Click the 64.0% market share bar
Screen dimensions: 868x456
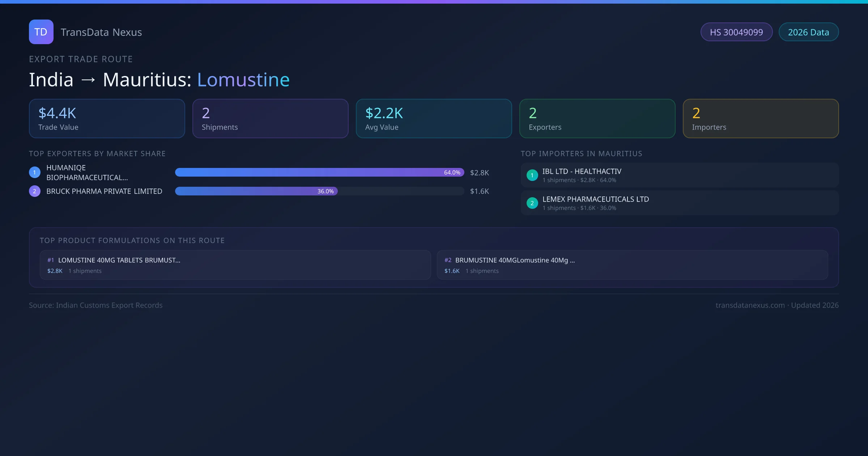(319, 172)
